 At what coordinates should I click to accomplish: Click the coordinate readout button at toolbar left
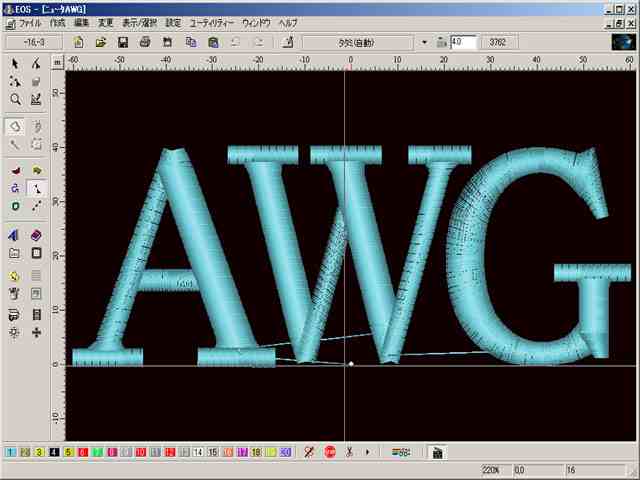[34, 42]
